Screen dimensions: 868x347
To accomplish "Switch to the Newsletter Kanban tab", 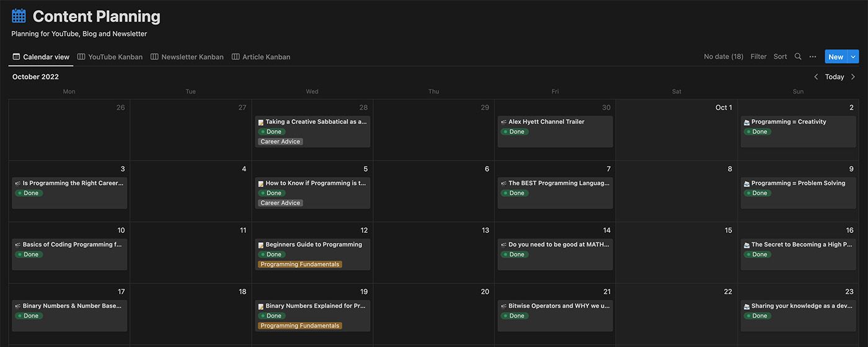I will coord(187,56).
